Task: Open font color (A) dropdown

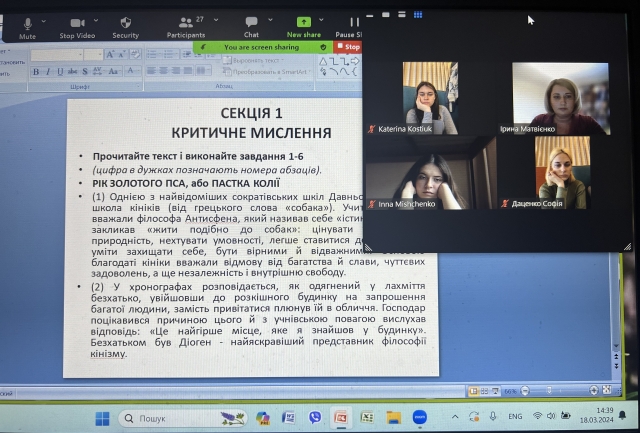Action: [131, 71]
